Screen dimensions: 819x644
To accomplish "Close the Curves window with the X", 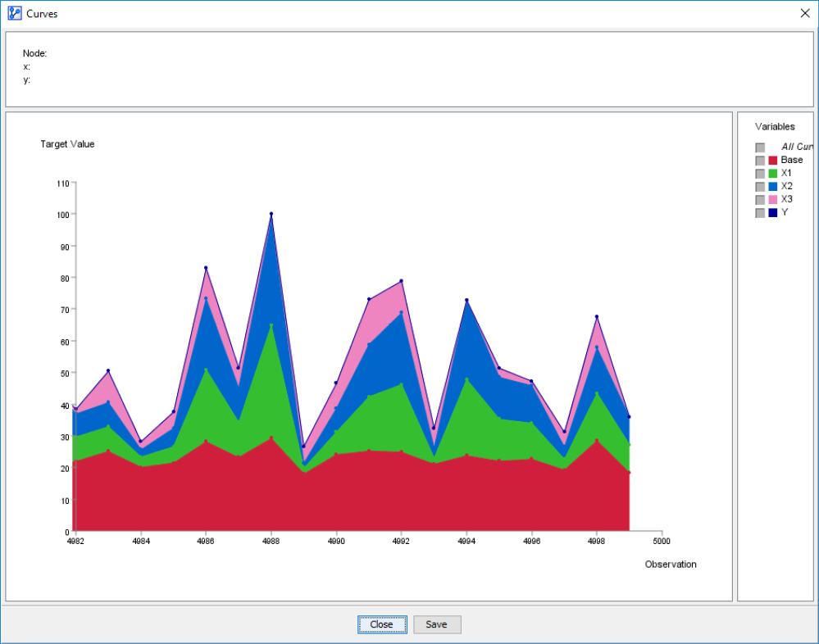I will tap(803, 14).
